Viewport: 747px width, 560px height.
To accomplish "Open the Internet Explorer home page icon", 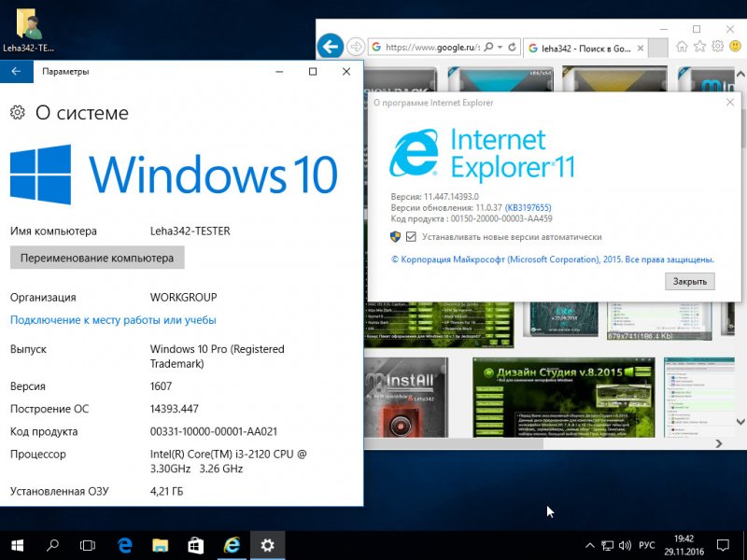I will [682, 46].
